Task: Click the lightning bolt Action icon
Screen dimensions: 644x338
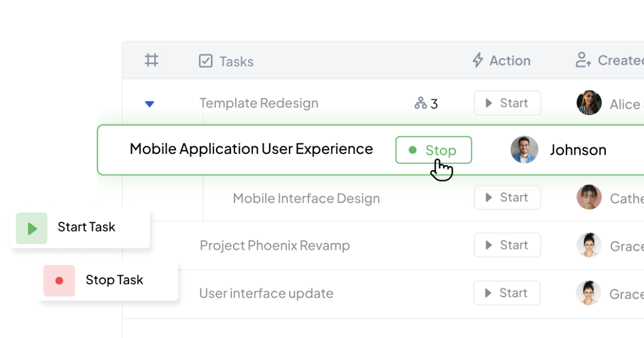Action: tap(478, 60)
